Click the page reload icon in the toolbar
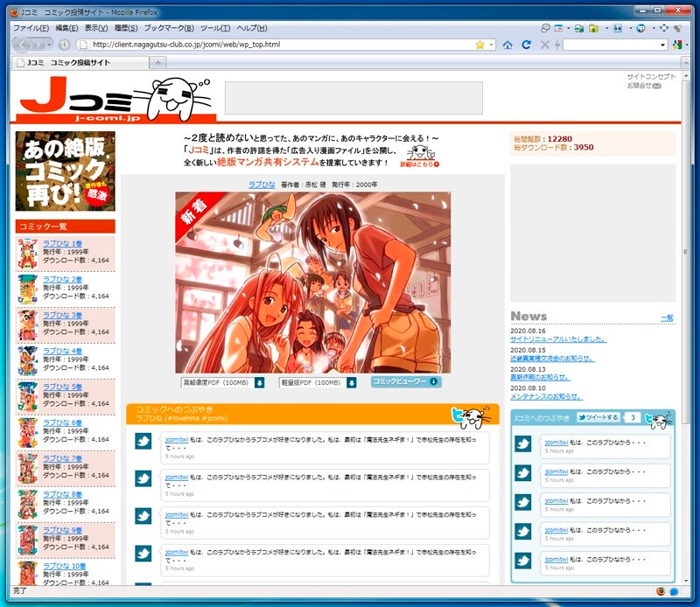This screenshot has height=607, width=700. coord(528,44)
